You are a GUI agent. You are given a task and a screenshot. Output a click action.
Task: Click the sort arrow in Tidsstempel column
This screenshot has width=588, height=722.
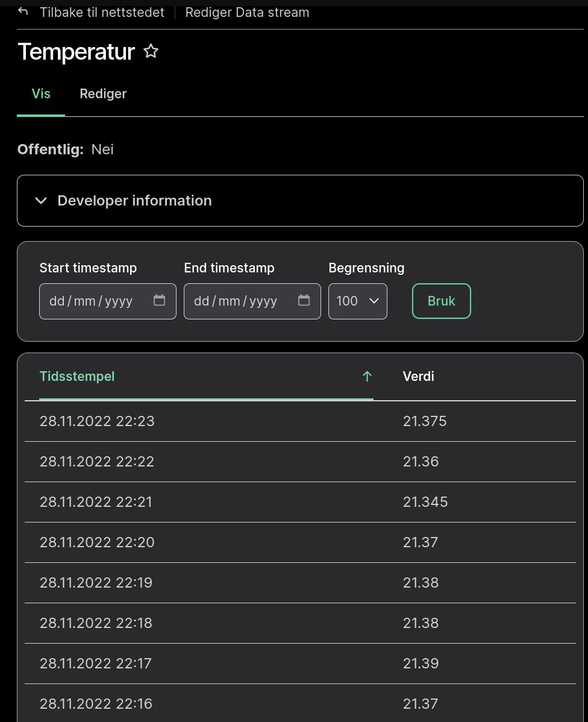pyautogui.click(x=367, y=377)
